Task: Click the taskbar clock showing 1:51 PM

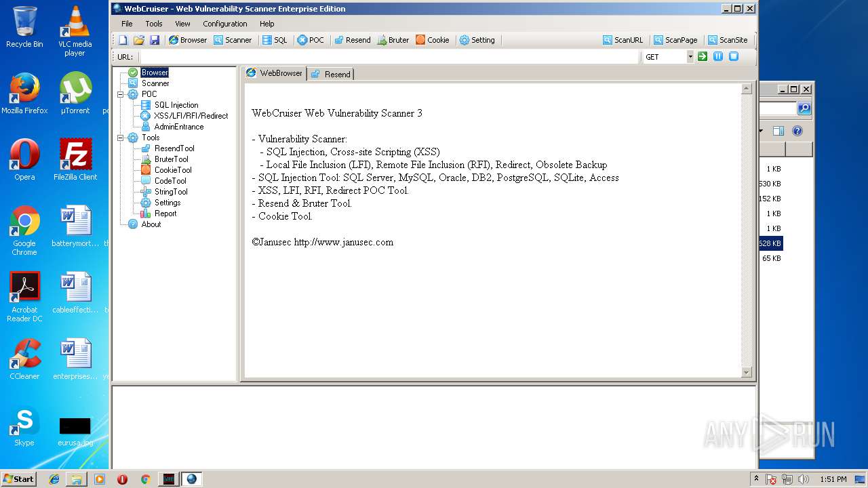Action: coord(833,479)
